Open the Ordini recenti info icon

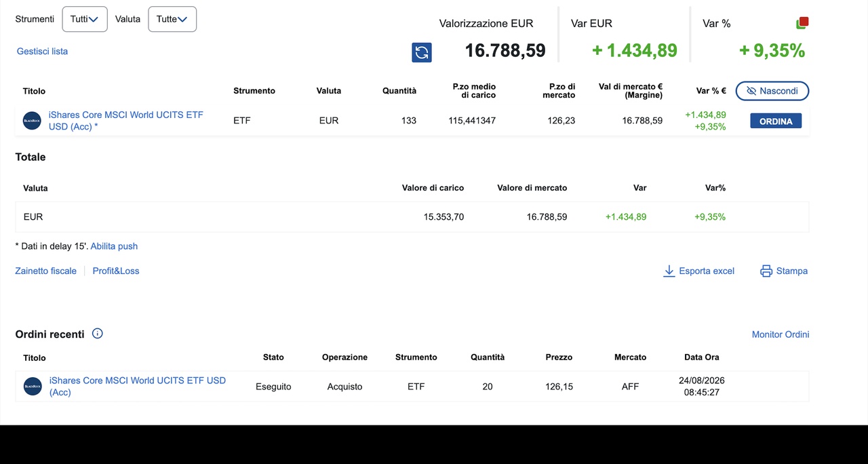(98, 333)
